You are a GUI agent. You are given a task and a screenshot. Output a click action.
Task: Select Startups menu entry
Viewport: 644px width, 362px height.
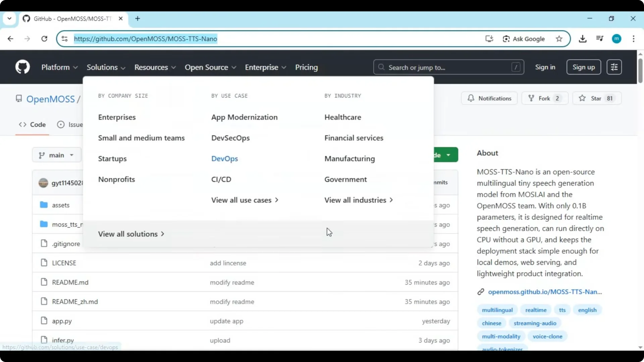pos(112,159)
